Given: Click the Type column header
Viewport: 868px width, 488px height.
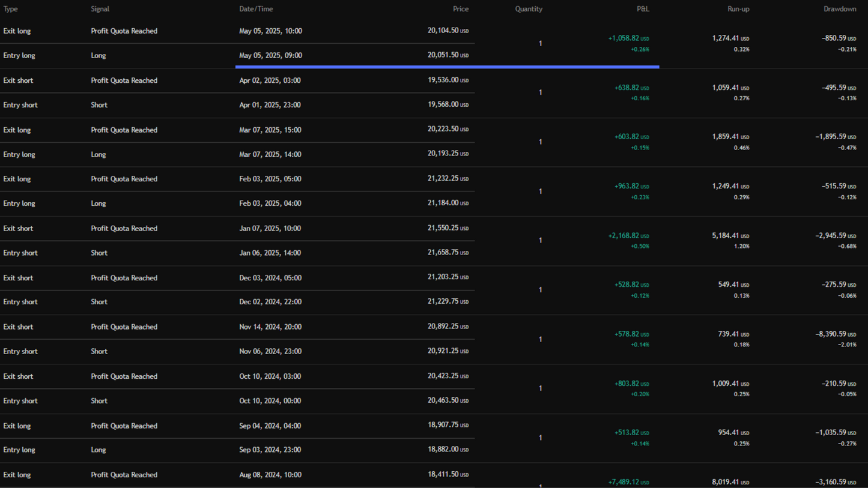Looking at the screenshot, I should (11, 9).
